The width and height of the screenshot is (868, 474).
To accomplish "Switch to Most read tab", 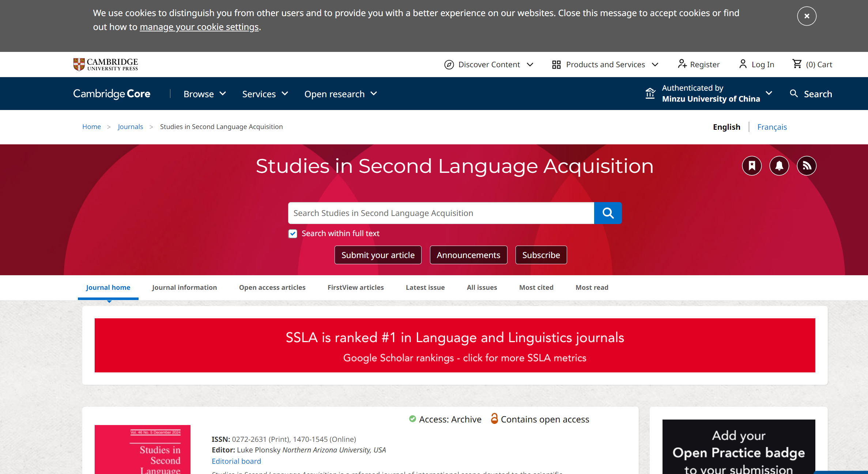I will 592,288.
